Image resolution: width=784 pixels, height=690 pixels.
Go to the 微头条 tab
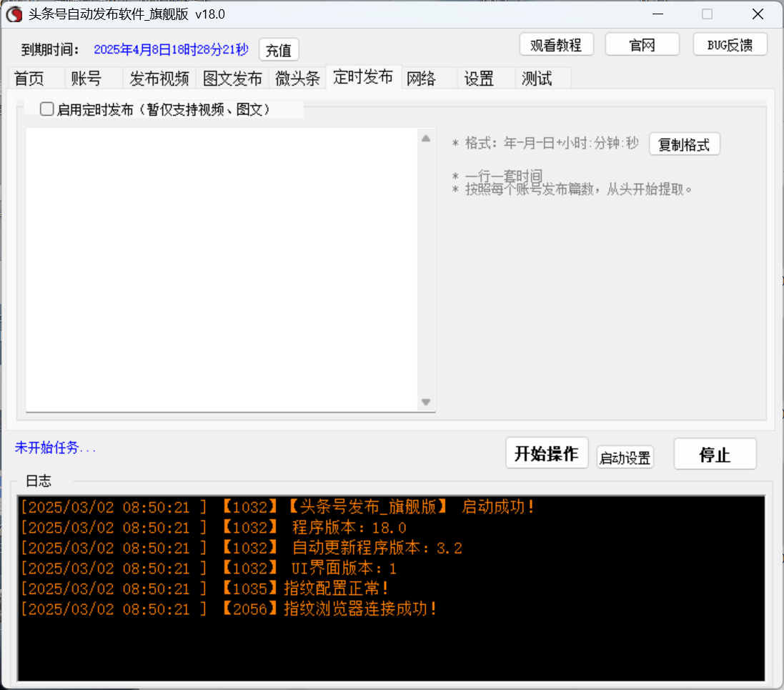pyautogui.click(x=297, y=79)
